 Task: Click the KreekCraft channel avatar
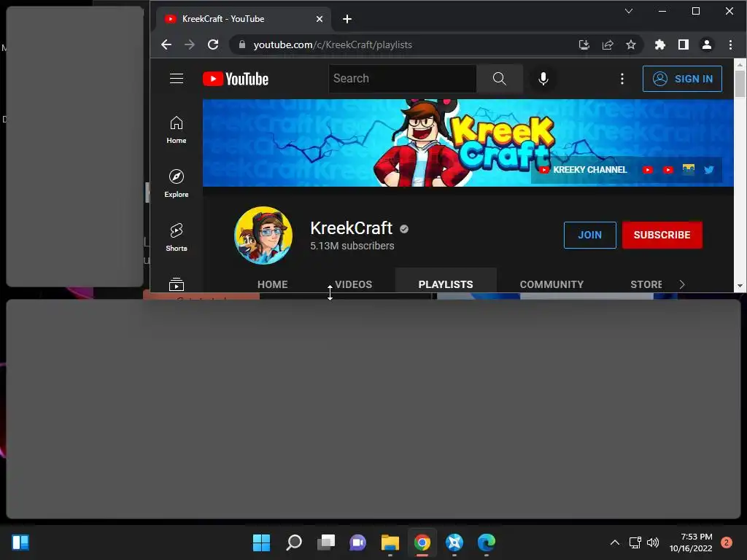click(x=263, y=236)
